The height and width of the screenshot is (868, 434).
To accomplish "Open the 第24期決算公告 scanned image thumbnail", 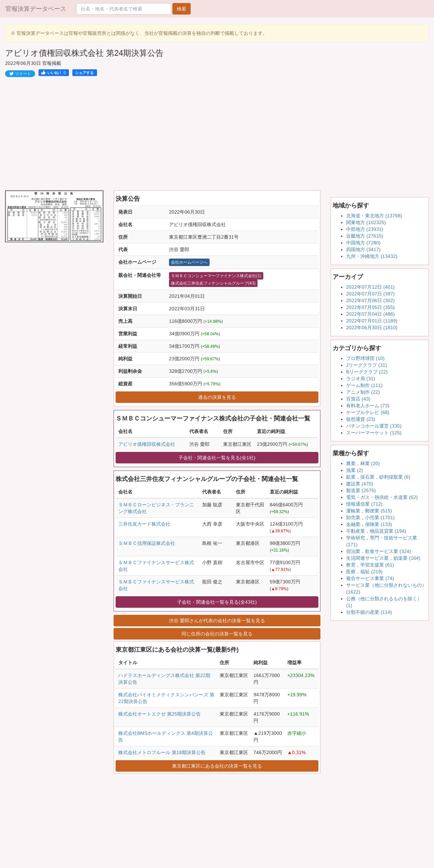I will coord(54,216).
